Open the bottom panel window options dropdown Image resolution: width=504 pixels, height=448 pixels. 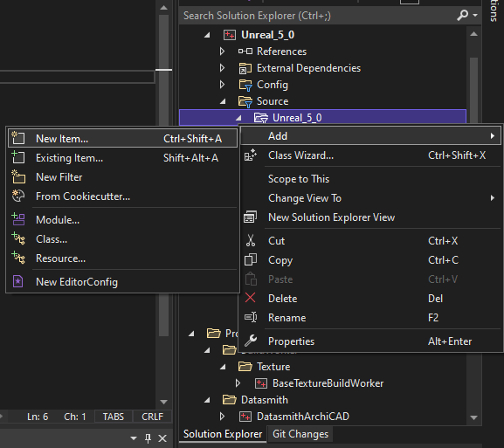tap(134, 438)
